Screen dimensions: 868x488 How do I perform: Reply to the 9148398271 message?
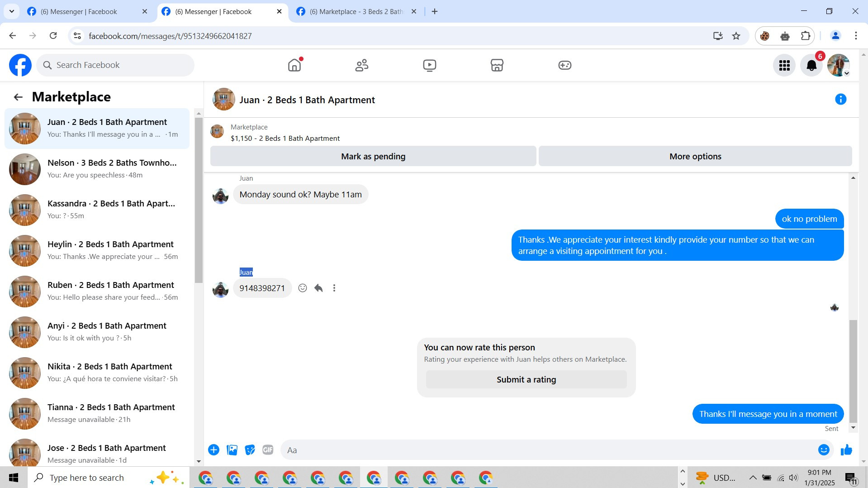point(318,288)
